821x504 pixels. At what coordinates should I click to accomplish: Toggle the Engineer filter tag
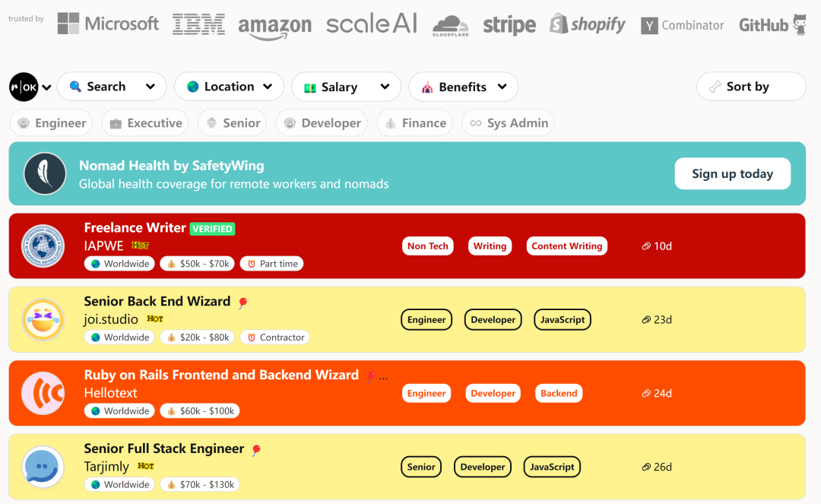pos(52,123)
